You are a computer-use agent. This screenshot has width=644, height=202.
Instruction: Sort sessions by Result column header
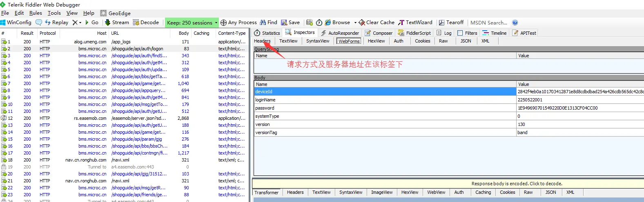click(x=27, y=33)
